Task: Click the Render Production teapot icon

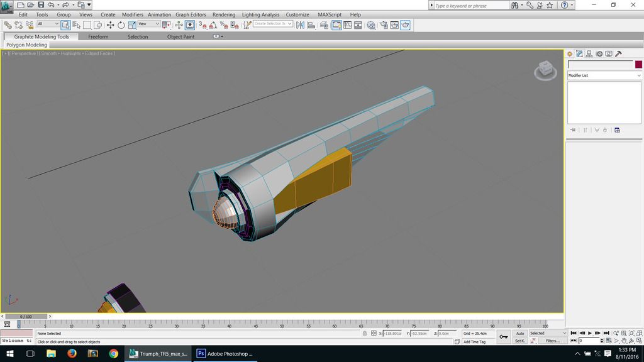Action: coord(406,25)
